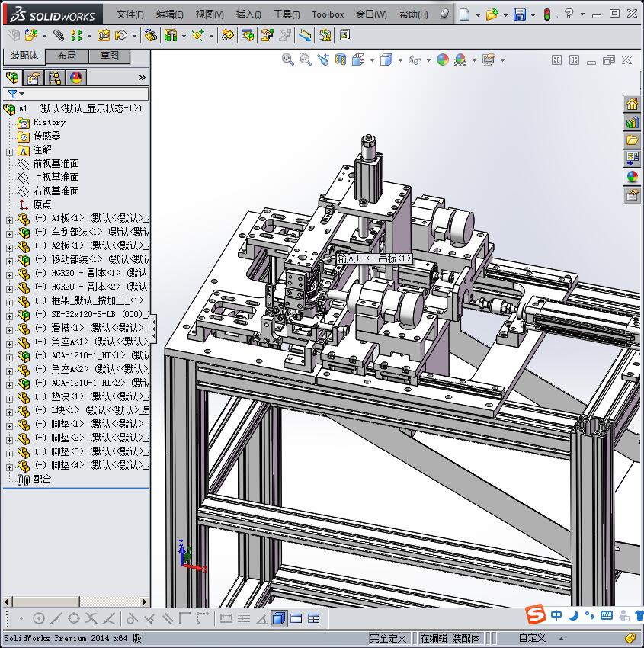Image resolution: width=644 pixels, height=648 pixels.
Task: Click the Rebuild traffic light icon
Action: point(546,14)
